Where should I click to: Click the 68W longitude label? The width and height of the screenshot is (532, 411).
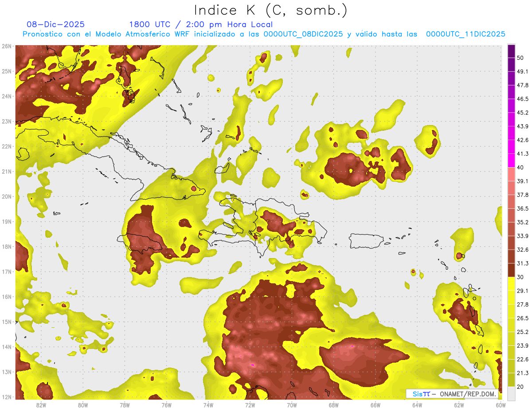tap(333, 405)
